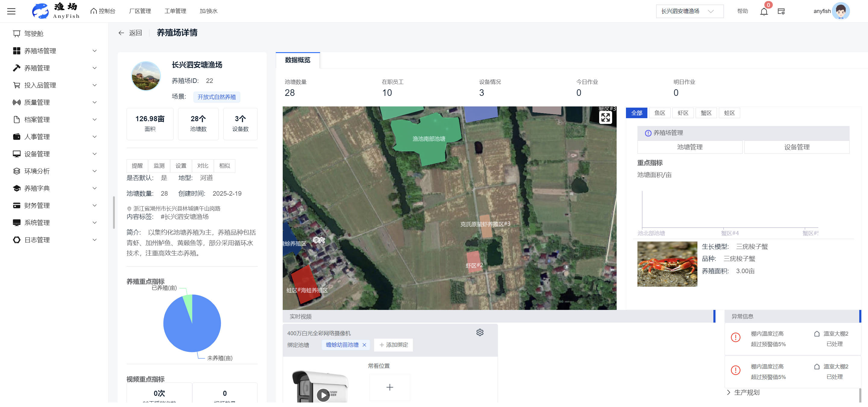Open the 长兴泗安塘渔场 farm dropdown

[x=689, y=11]
